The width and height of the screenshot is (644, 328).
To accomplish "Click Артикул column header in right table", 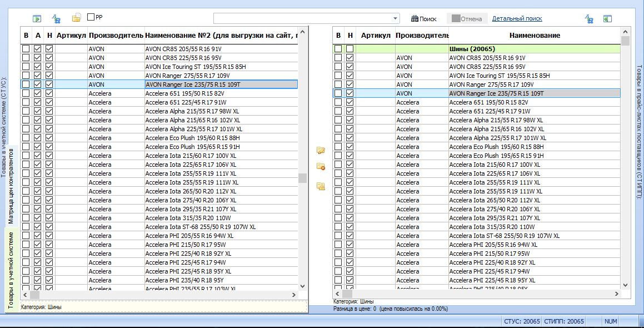I will click(x=376, y=36).
